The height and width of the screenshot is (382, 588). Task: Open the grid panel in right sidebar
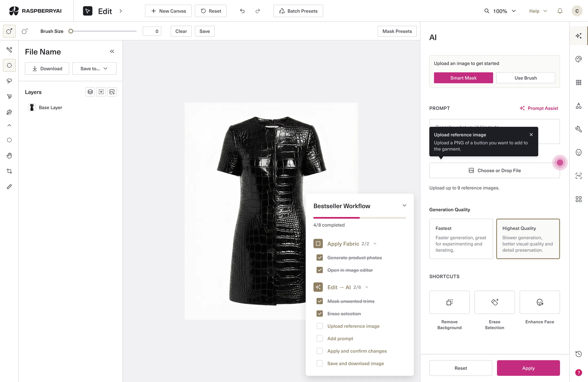(x=579, y=82)
